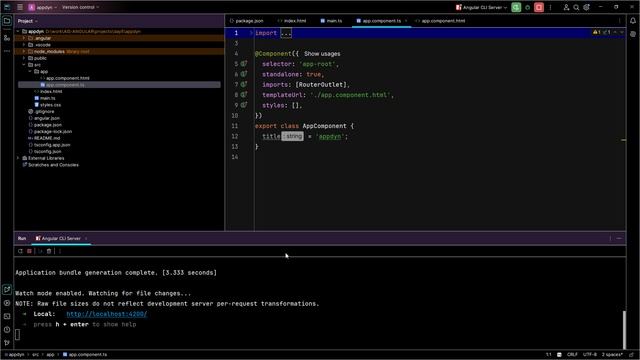Open the Notifications bell
The image size is (640, 360).
pos(633,21)
